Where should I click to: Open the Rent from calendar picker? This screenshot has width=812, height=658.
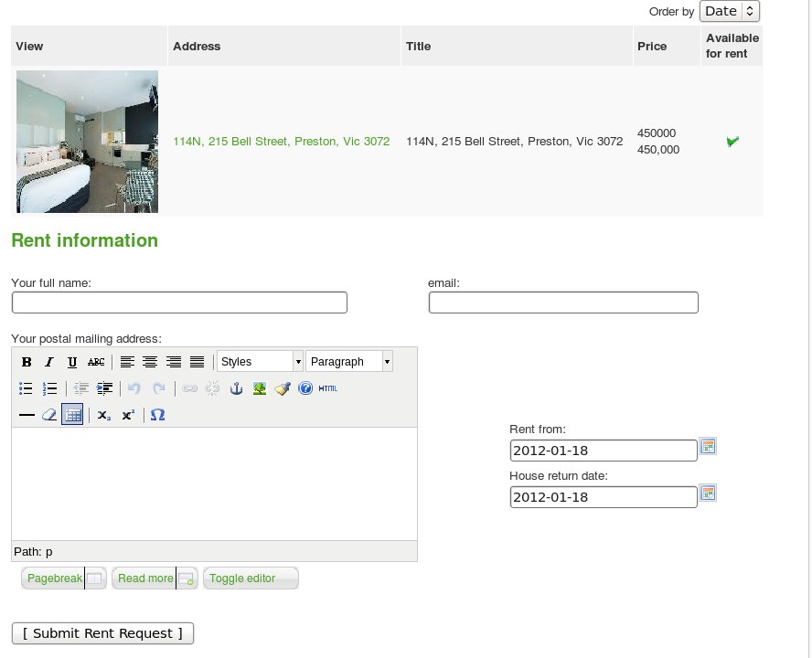click(x=708, y=446)
